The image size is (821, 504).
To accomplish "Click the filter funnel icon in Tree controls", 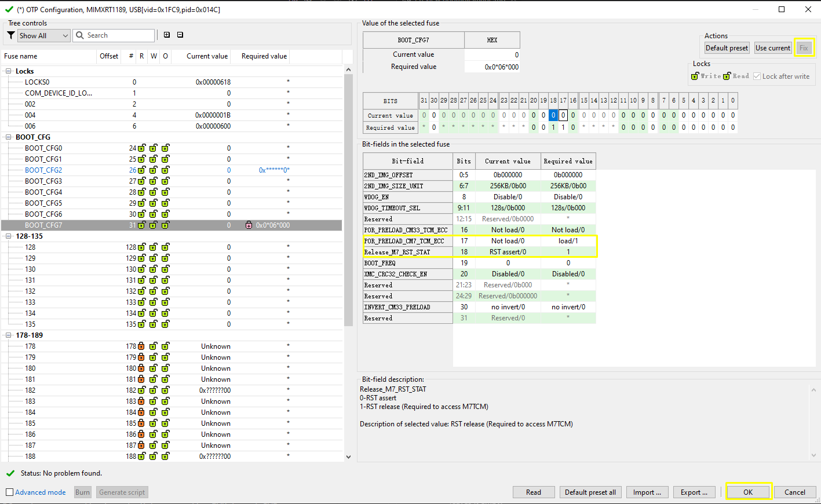I will 11,35.
